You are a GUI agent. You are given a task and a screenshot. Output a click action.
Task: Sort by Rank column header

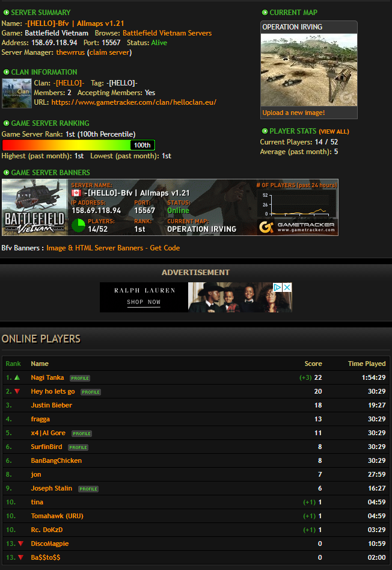pos(13,364)
